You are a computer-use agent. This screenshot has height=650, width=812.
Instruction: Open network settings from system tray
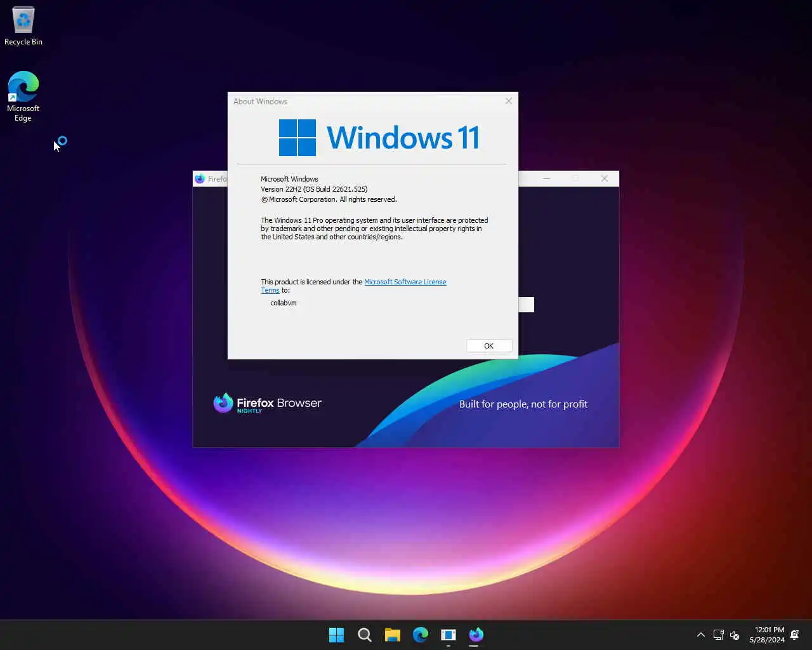click(718, 635)
